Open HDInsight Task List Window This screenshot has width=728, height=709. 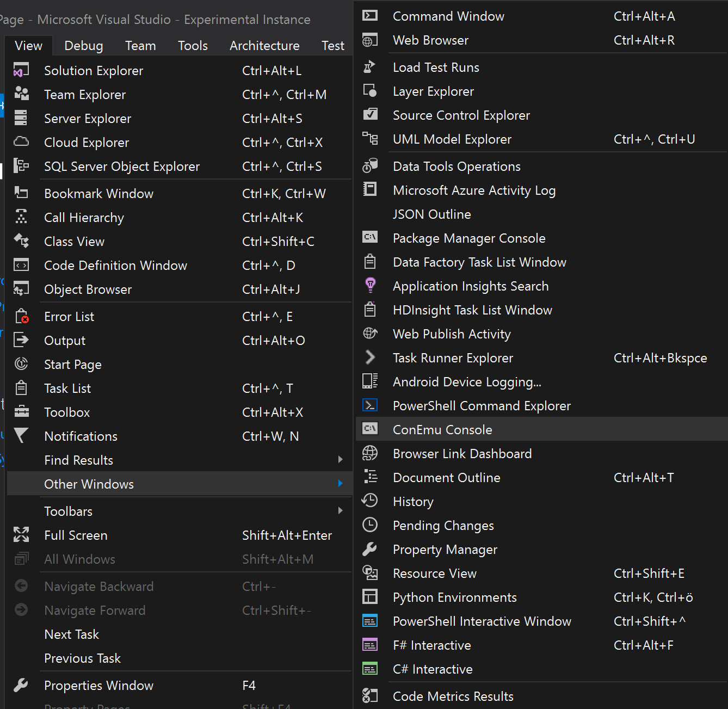(541, 310)
